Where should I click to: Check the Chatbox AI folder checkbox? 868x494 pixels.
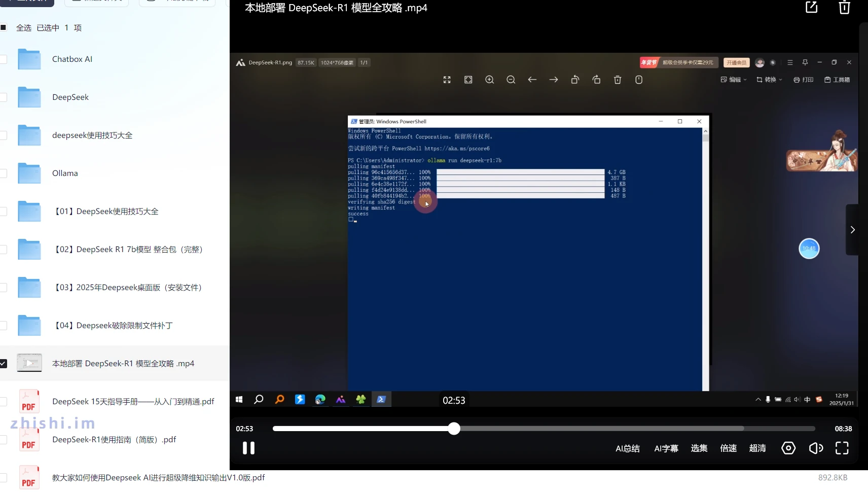(x=4, y=59)
